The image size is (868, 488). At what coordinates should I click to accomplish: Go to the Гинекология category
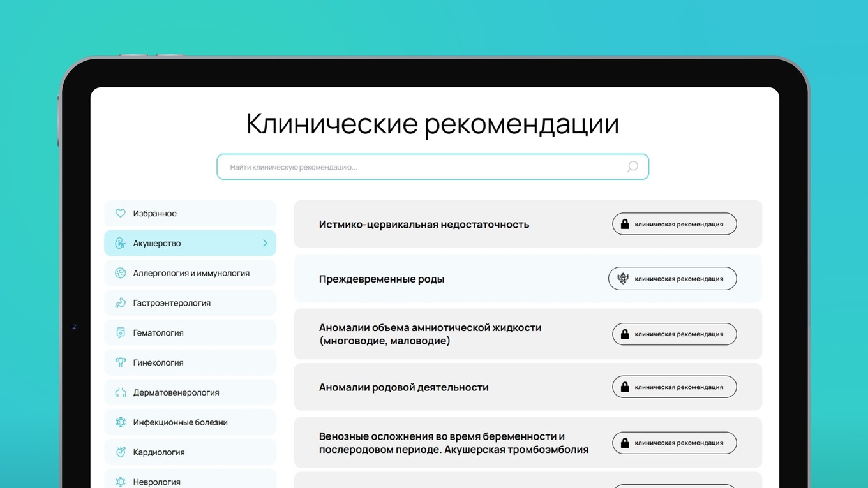190,362
